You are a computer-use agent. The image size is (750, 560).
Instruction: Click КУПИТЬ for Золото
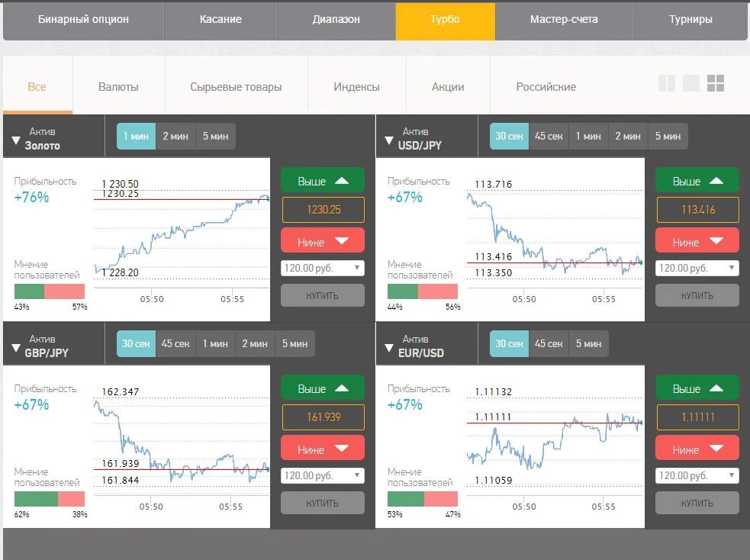323,295
